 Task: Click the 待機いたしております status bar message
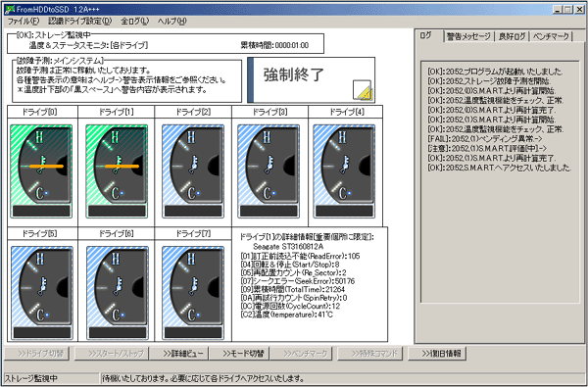coord(203,378)
